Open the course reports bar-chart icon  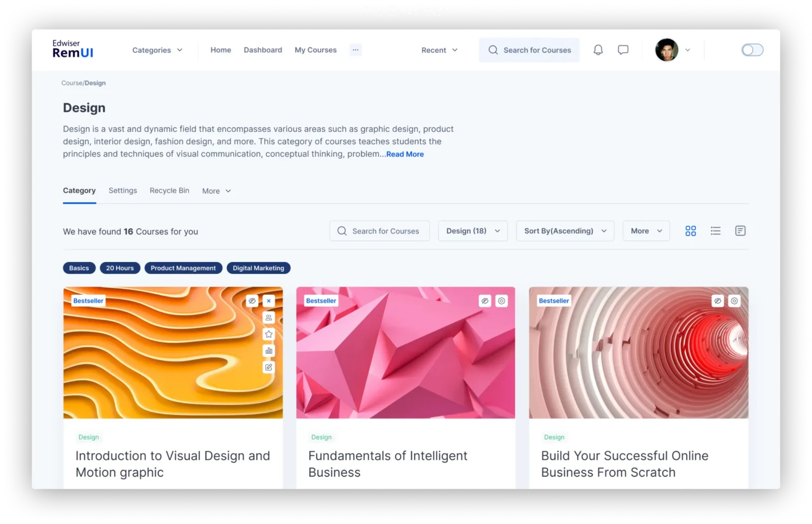269,350
